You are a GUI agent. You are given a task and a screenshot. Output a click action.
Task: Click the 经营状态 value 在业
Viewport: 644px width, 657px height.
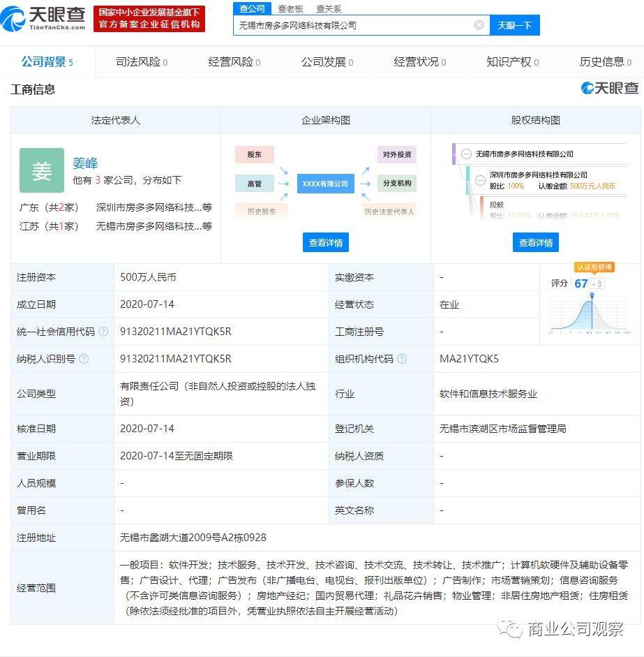click(449, 304)
